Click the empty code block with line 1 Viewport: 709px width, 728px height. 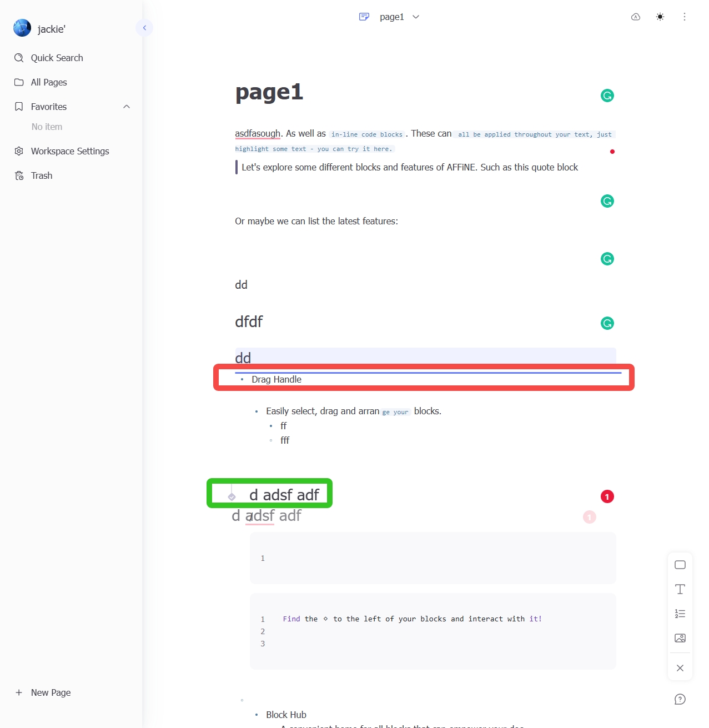(x=433, y=558)
